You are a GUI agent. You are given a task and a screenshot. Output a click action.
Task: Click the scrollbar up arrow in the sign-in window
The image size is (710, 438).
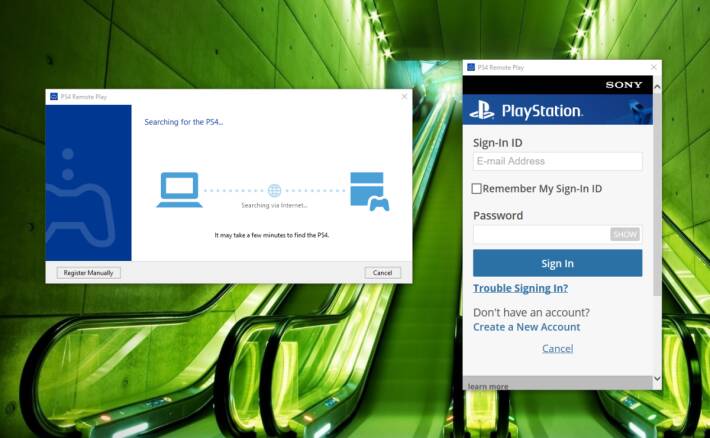pyautogui.click(x=657, y=86)
